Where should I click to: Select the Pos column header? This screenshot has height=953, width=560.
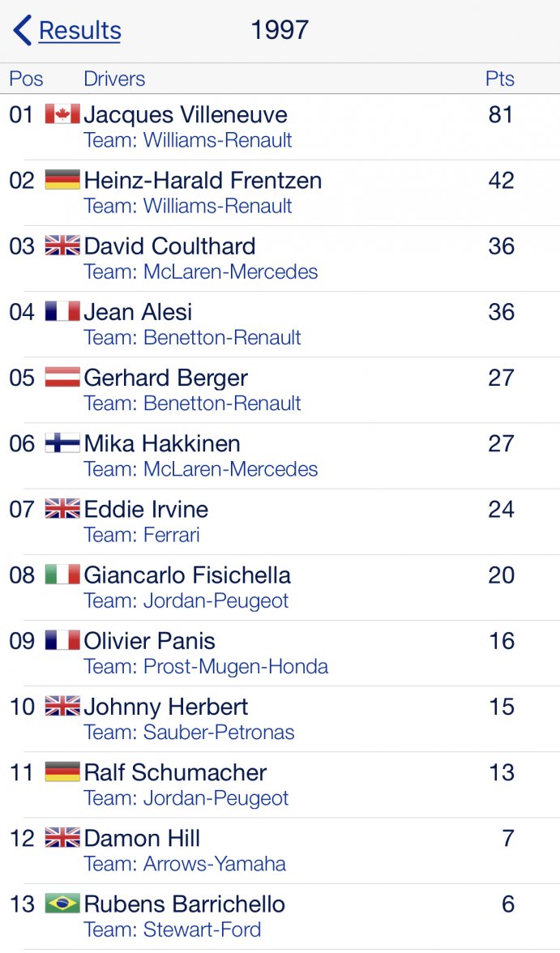pos(26,79)
